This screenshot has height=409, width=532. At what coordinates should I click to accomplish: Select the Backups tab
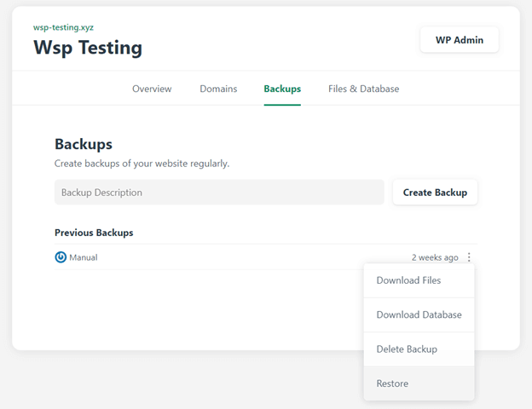click(x=282, y=89)
